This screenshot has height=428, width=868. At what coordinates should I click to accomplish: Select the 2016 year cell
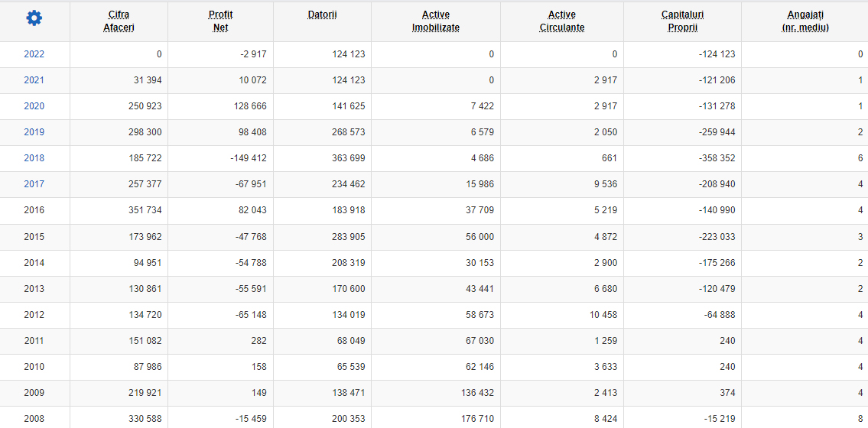pyautogui.click(x=34, y=210)
